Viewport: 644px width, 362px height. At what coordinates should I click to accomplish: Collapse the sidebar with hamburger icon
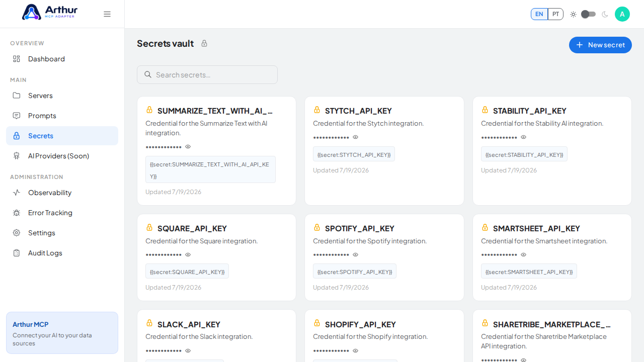click(x=107, y=14)
